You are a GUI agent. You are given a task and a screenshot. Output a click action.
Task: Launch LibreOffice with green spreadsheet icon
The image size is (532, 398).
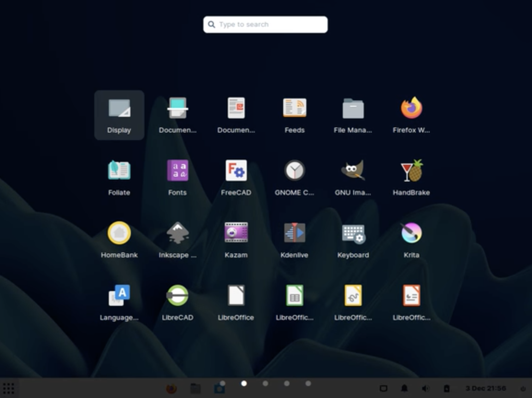coord(295,302)
